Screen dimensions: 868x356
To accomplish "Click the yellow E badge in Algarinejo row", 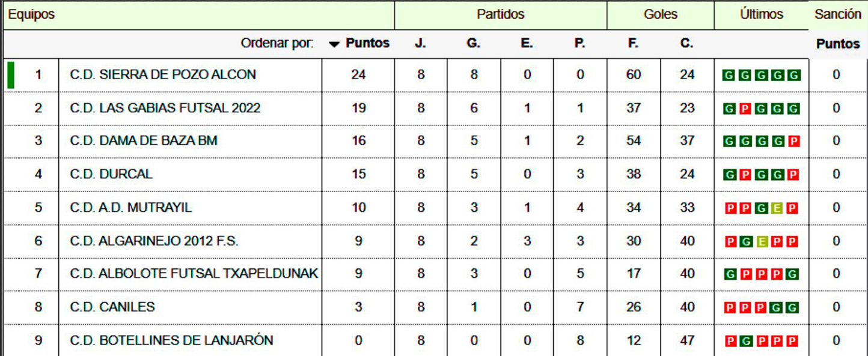I will tap(761, 242).
